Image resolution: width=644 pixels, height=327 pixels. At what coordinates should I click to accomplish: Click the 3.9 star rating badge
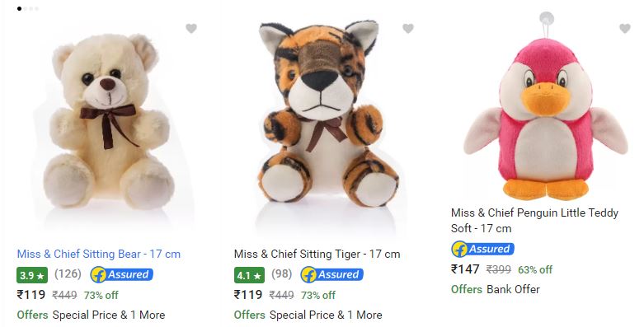(x=32, y=275)
